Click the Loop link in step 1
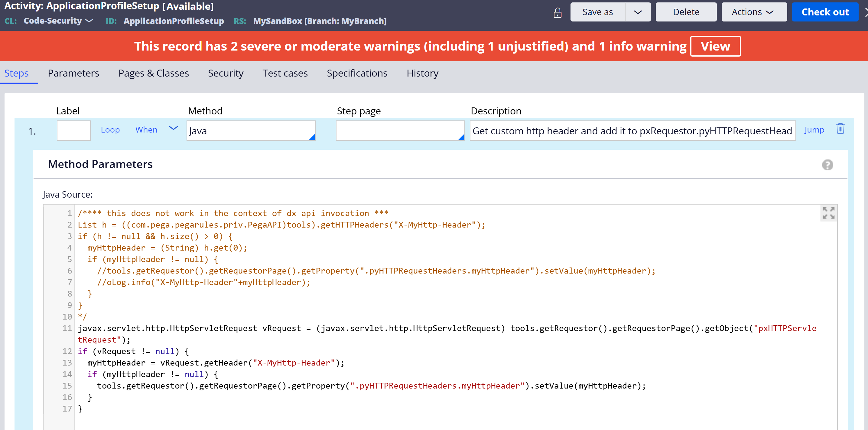 [x=110, y=130]
